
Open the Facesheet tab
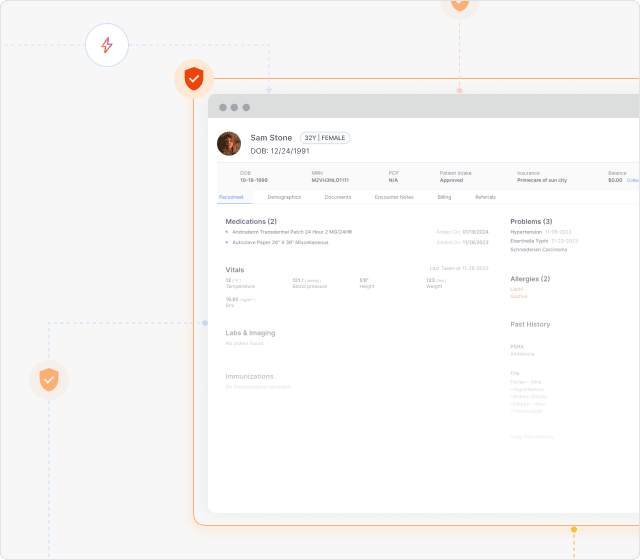point(231,197)
